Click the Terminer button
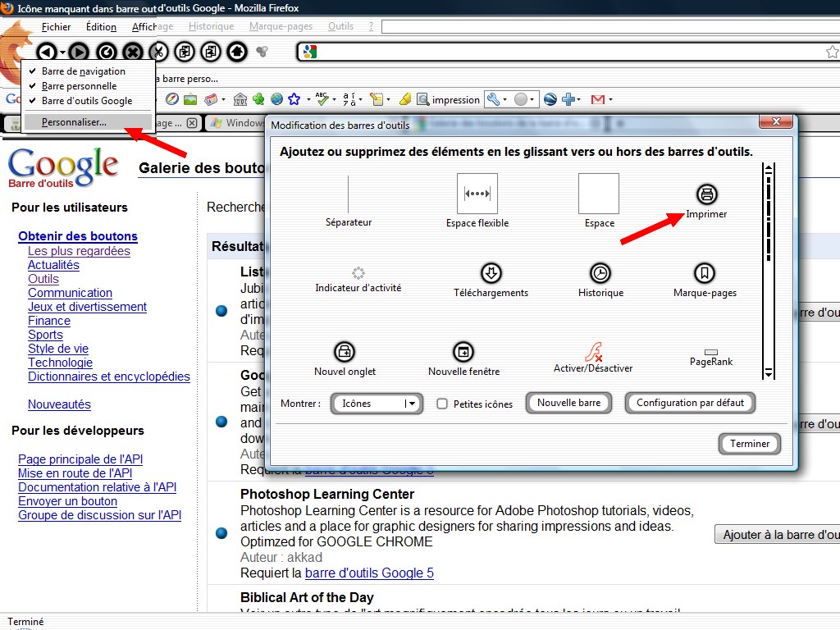 point(750,444)
